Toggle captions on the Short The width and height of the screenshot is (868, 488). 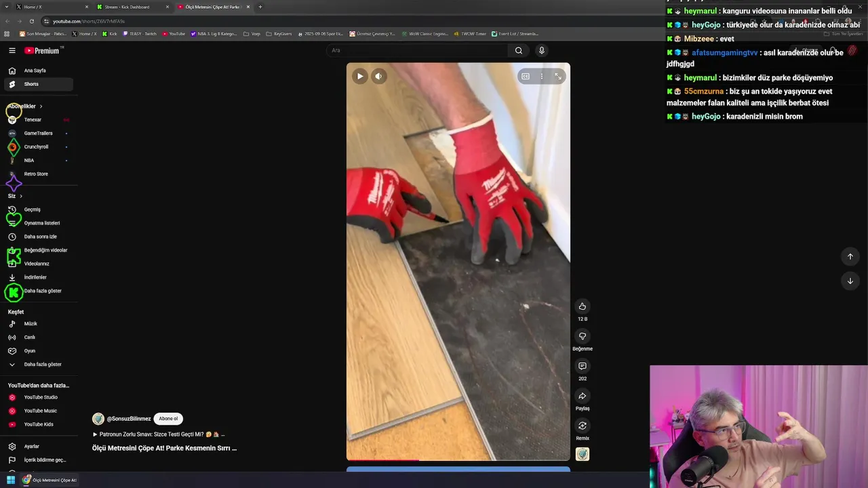coord(526,77)
